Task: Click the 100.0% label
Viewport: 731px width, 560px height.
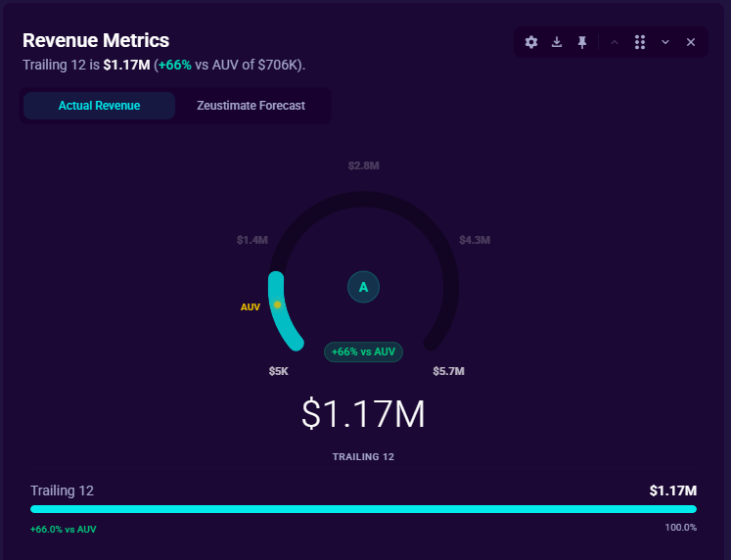Action: [681, 528]
